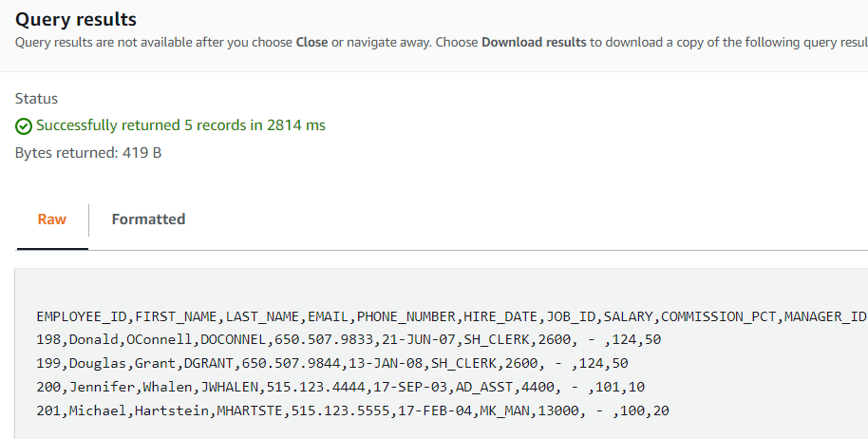
Task: Click the green success checkmark icon
Action: tap(24, 125)
